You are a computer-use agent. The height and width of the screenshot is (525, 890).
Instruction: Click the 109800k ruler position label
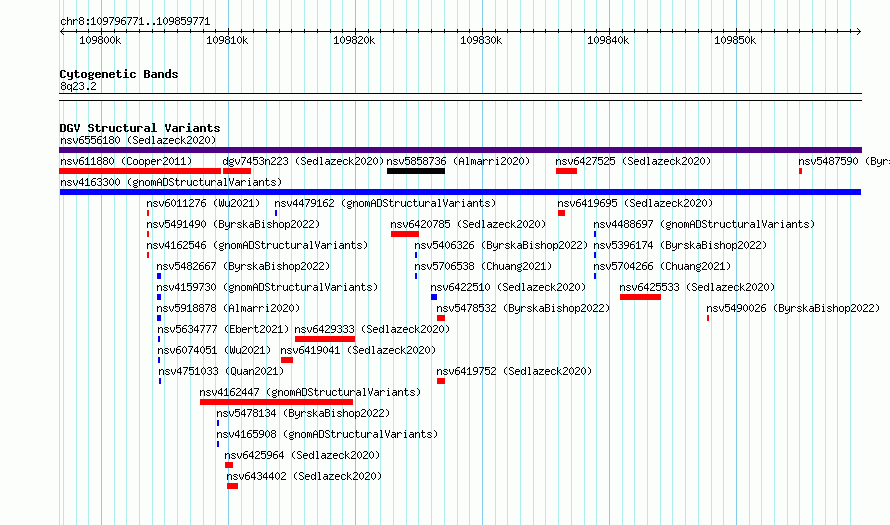(100, 40)
